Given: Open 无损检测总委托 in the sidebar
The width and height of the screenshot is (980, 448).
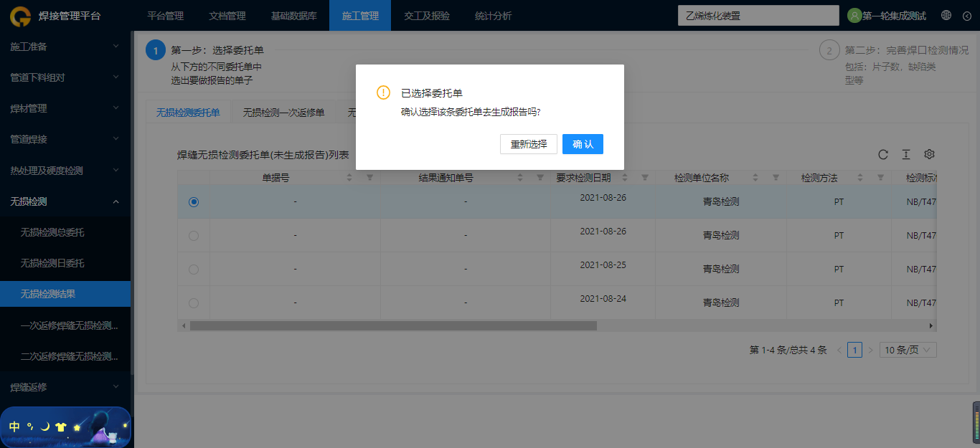Looking at the screenshot, I should 65,232.
